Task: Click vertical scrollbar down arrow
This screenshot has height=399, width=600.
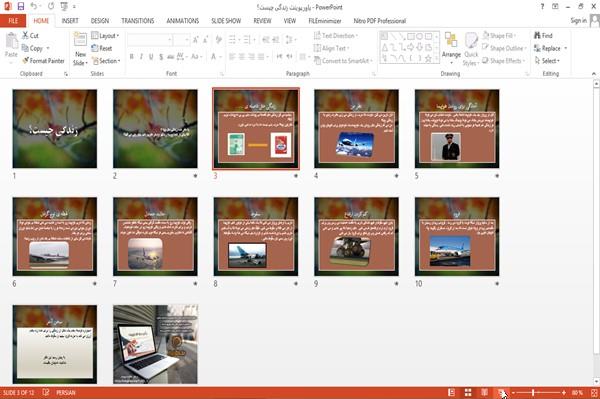Action: 596,382
